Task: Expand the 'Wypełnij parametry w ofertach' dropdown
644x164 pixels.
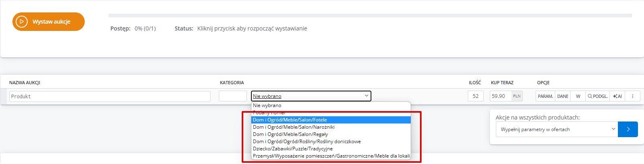Action: [557, 129]
